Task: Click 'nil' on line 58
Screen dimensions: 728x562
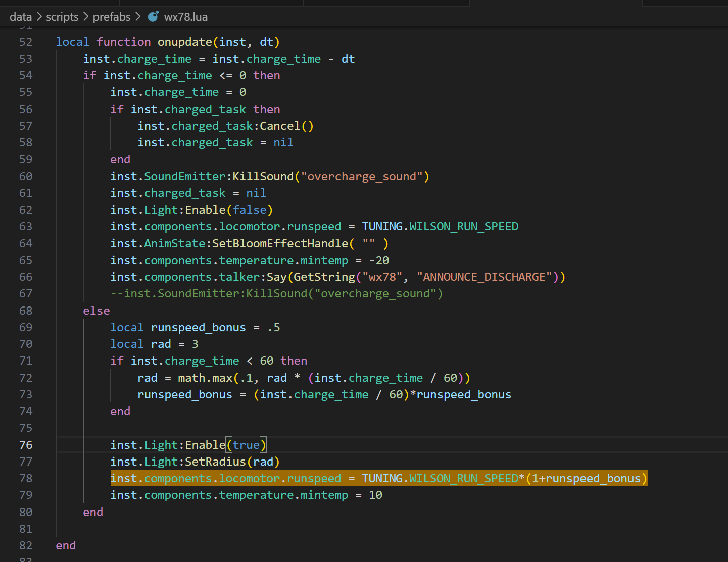Action: [x=283, y=142]
